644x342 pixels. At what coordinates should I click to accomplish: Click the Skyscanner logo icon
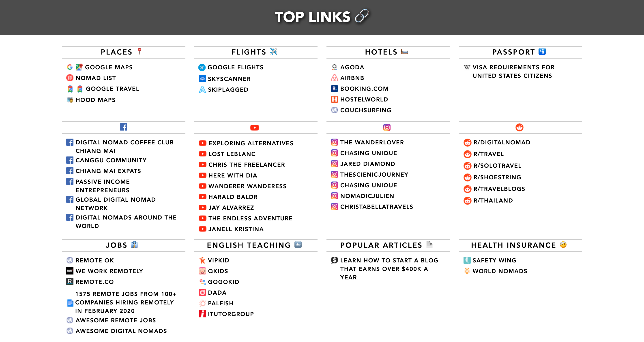point(202,79)
